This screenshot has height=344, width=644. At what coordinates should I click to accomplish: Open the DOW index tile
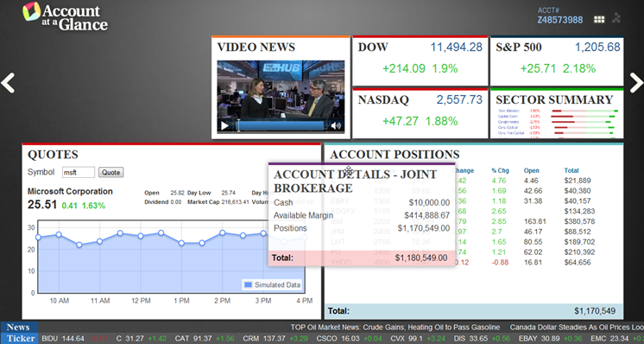tap(420, 61)
